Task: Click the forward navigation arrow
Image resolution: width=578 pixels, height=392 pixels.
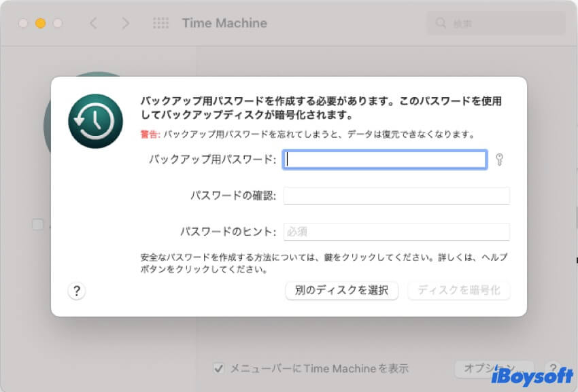Action: click(125, 22)
